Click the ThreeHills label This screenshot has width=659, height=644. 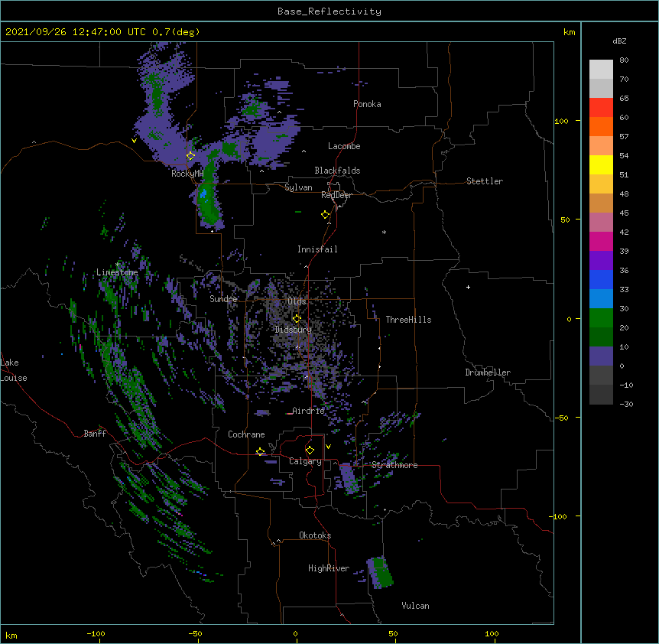(x=408, y=320)
